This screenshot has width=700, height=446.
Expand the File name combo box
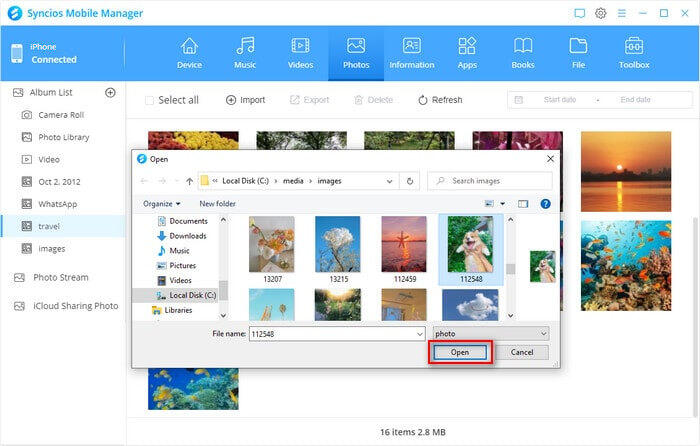420,332
